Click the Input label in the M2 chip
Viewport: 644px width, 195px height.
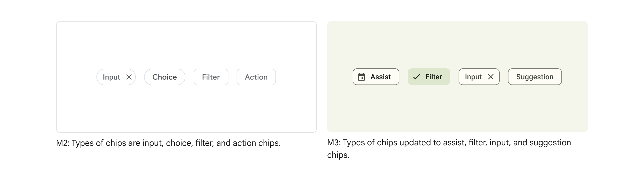pyautogui.click(x=111, y=77)
